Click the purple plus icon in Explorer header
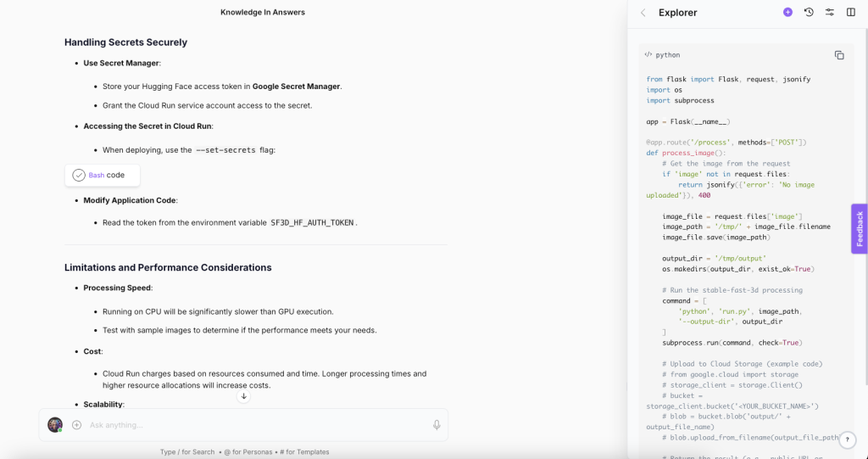 [x=787, y=12]
